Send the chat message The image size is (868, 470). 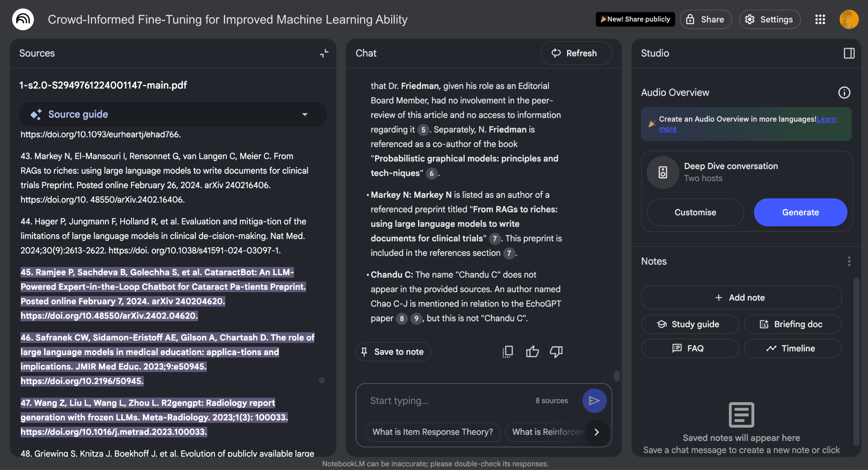click(x=594, y=401)
